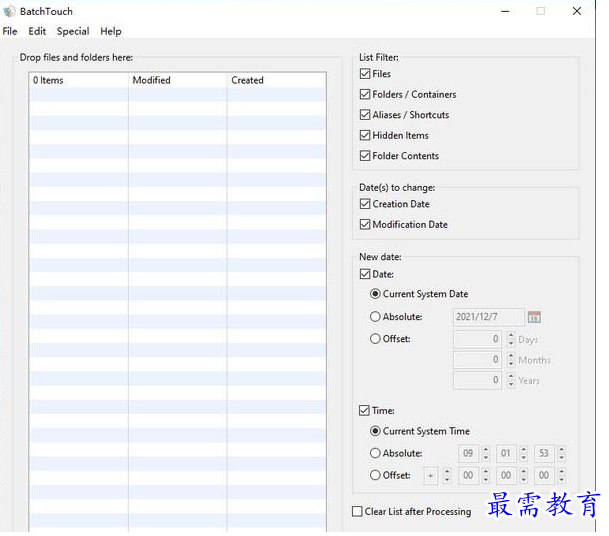Viewport: 609px width, 536px height.
Task: Click the time offset sign (+) stepper
Action: click(447, 476)
